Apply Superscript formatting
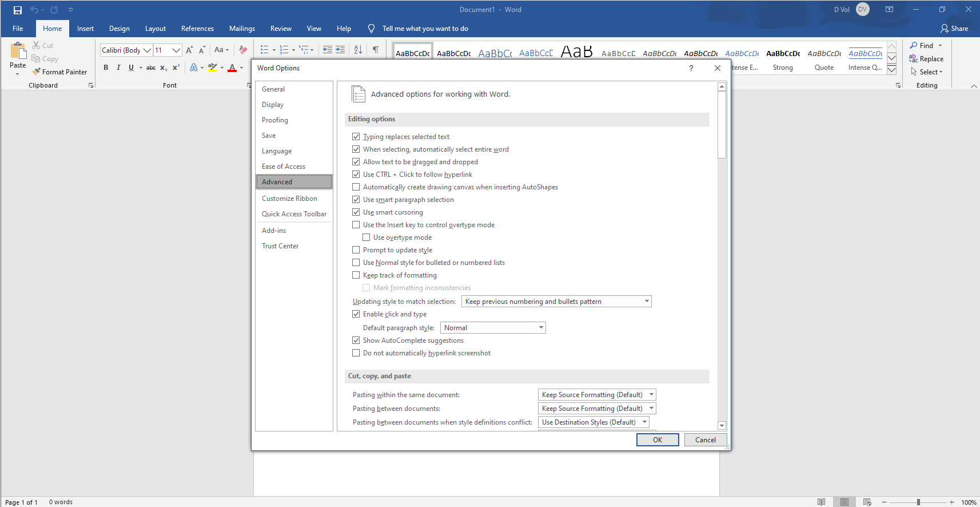980x507 pixels. pyautogui.click(x=176, y=68)
